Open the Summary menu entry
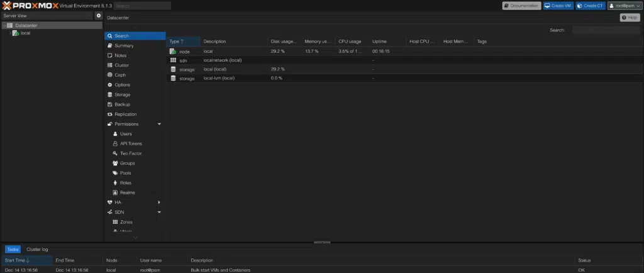Image resolution: width=644 pixels, height=273 pixels. [x=135, y=45]
